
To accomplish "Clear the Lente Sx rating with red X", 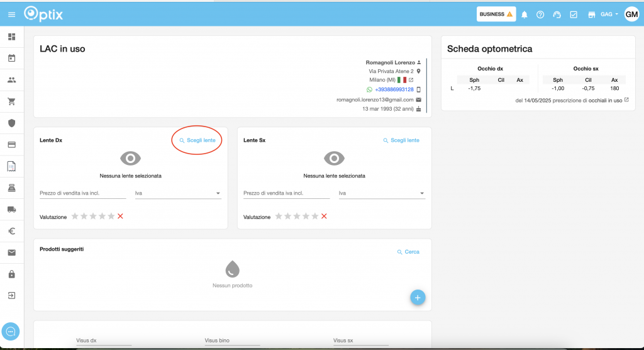I will [324, 217].
